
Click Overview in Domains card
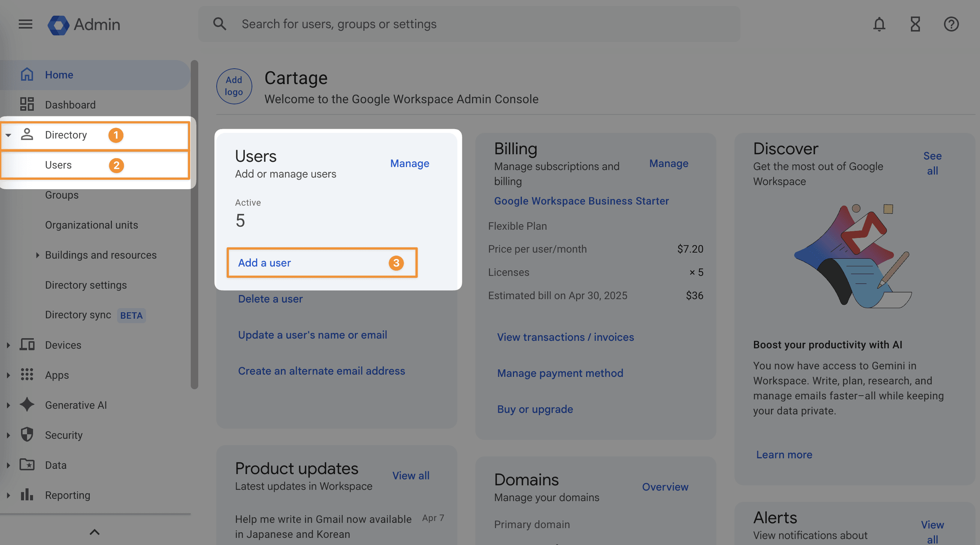pos(665,487)
